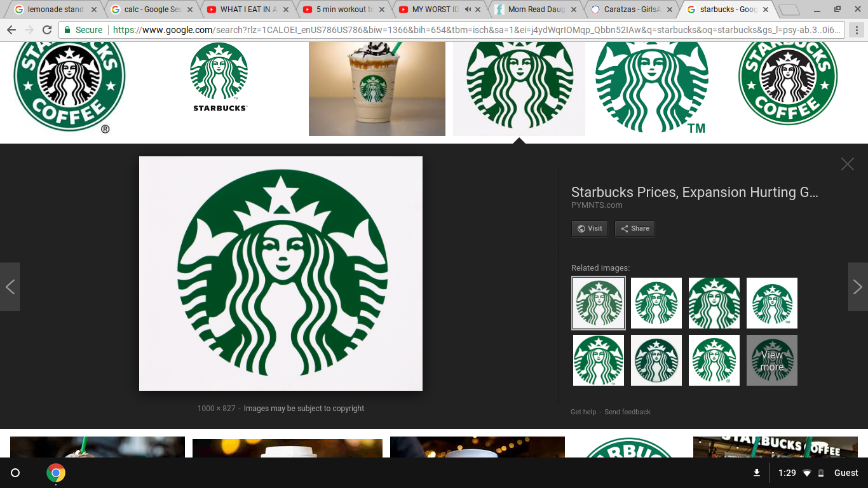
Task: Click the Share button
Action: 635,229
